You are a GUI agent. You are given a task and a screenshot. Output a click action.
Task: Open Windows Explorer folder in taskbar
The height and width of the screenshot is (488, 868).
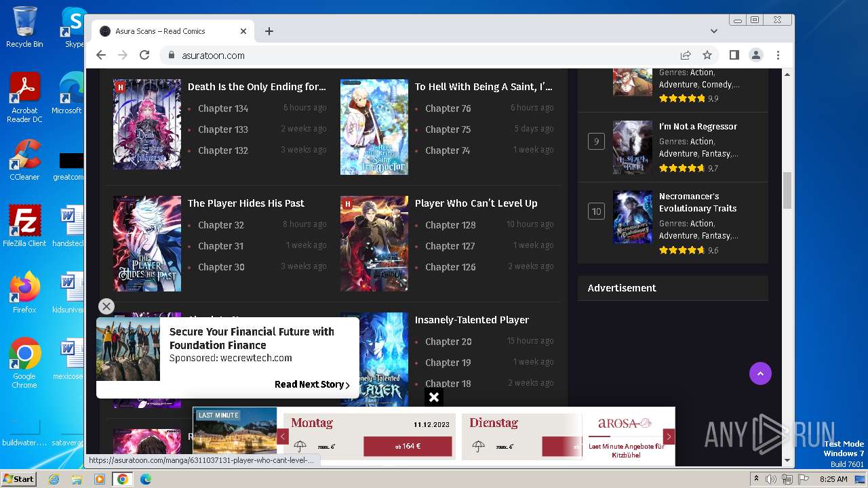pos(77,479)
